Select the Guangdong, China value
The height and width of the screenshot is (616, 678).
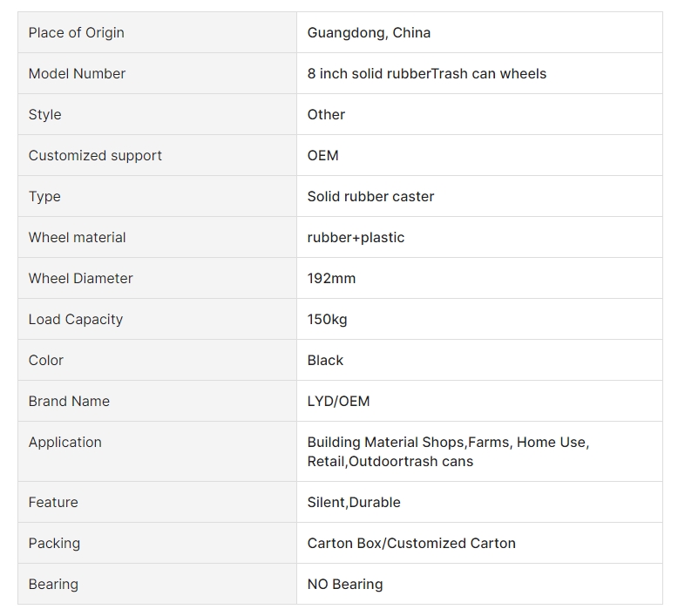[x=369, y=33]
